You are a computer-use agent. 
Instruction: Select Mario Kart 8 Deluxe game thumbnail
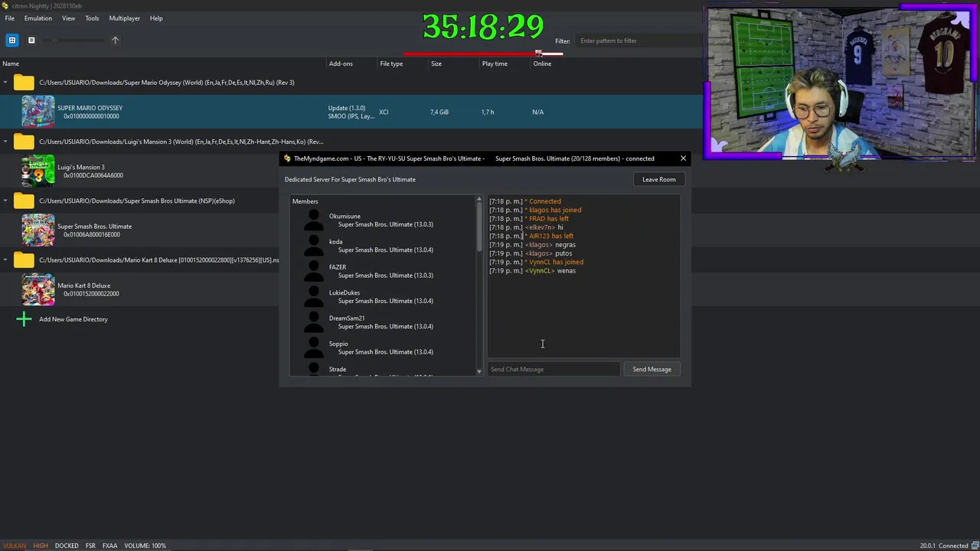(38, 289)
